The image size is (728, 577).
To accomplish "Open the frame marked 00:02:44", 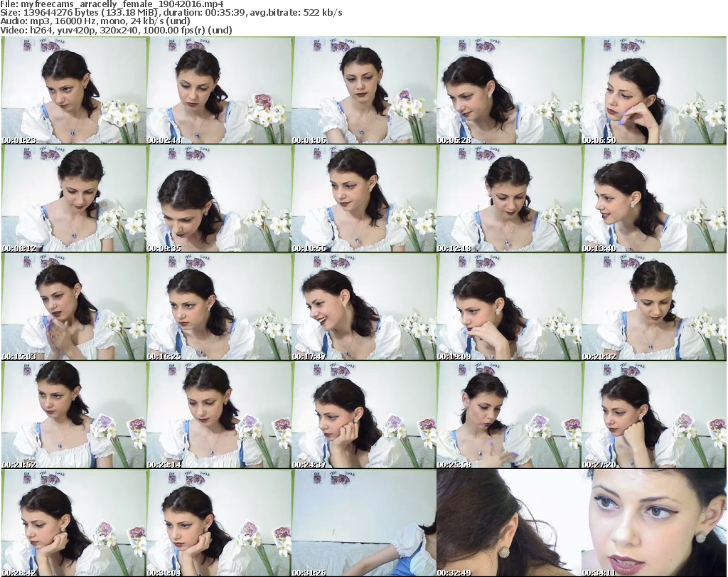I will (x=219, y=90).
